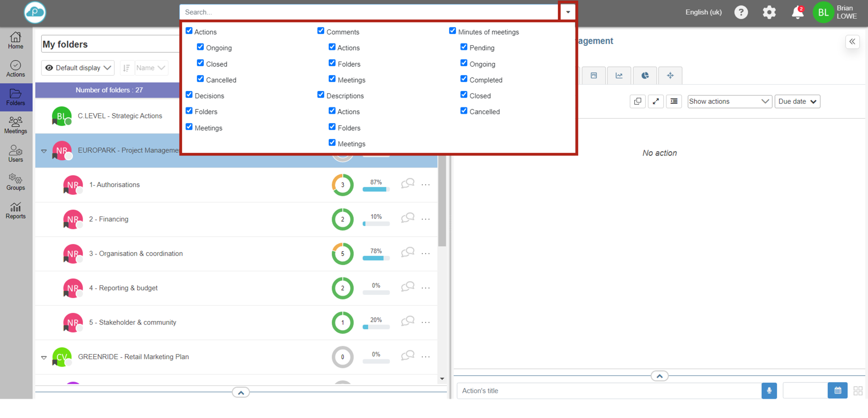
Task: Collapse right panel with double chevron
Action: [852, 42]
